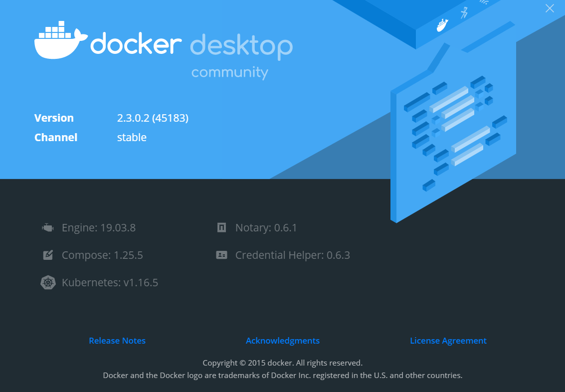Click the Channel label
The height and width of the screenshot is (392, 565).
point(56,137)
